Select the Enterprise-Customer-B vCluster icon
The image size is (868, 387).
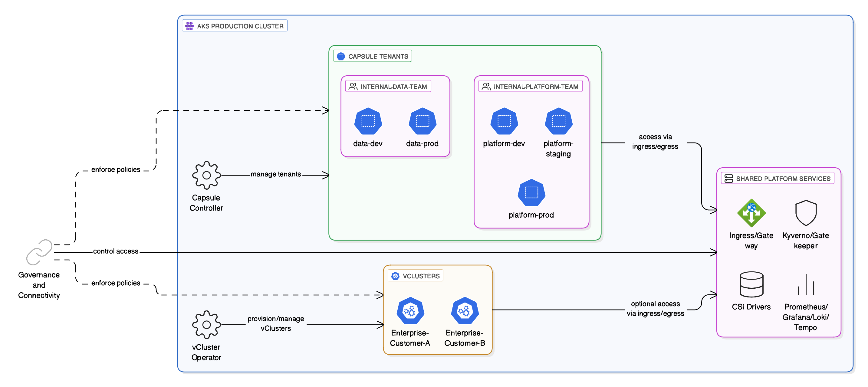(x=465, y=310)
